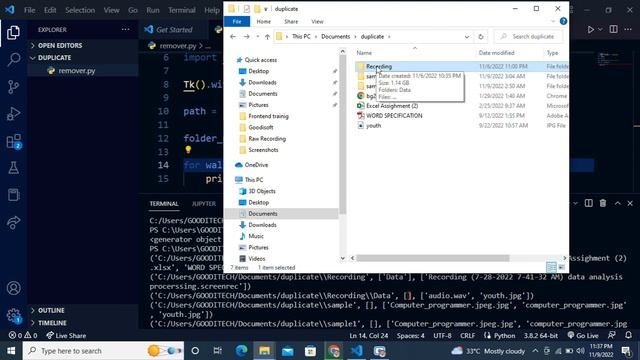The width and height of the screenshot is (640, 360).
Task: Click This PC in breadcrumb path
Action: tap(301, 37)
